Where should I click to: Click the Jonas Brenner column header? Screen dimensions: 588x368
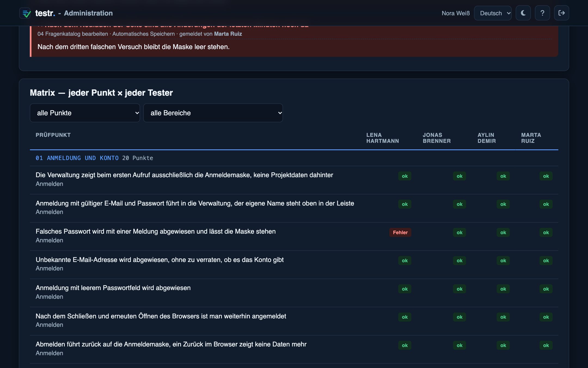point(437,138)
